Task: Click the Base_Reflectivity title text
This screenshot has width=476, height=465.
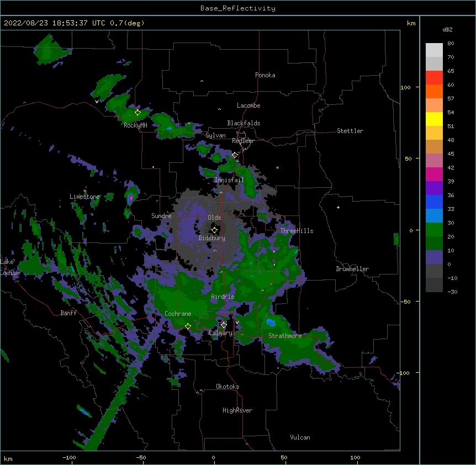Action: tap(238, 8)
